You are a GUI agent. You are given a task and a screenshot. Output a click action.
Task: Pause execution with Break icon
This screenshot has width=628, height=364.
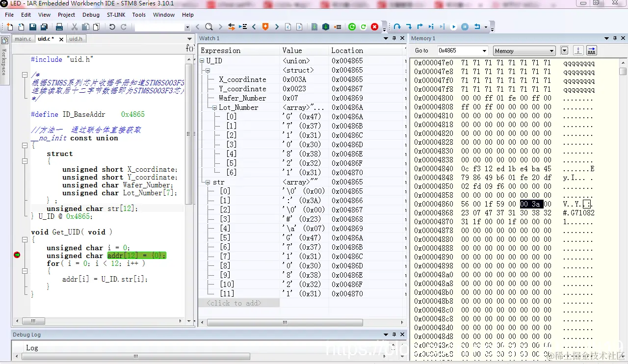[465, 27]
